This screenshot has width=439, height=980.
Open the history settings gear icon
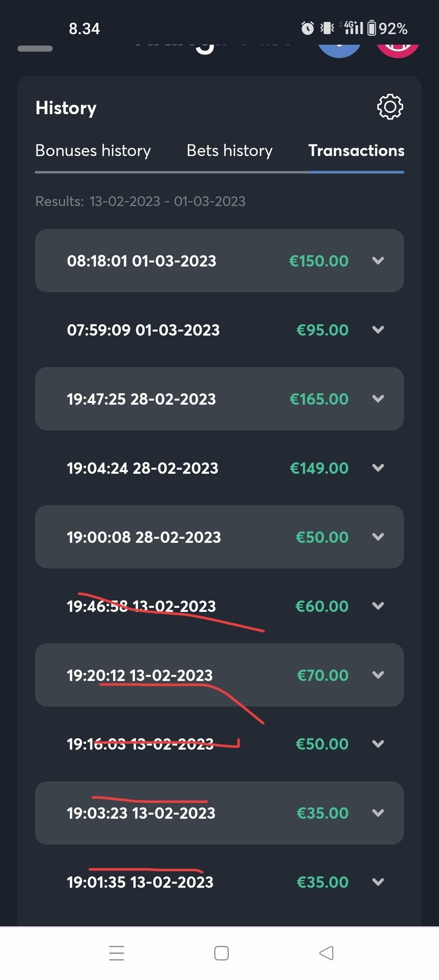tap(390, 107)
